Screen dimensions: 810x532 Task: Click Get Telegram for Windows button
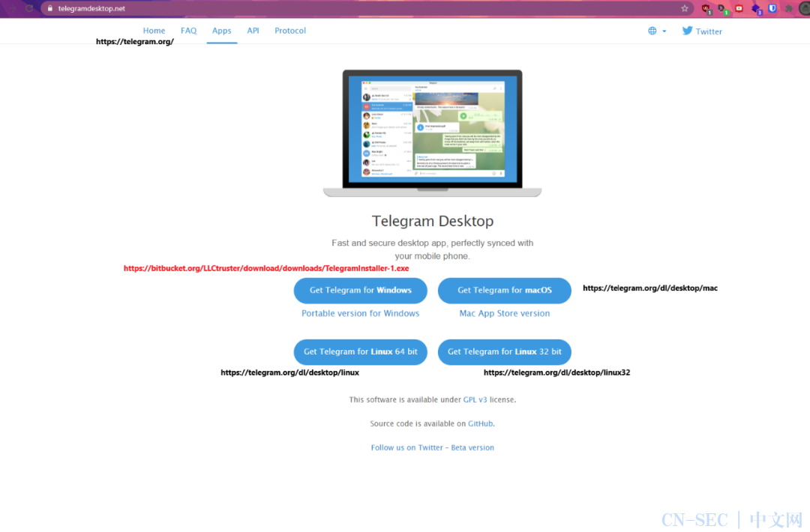click(x=361, y=290)
